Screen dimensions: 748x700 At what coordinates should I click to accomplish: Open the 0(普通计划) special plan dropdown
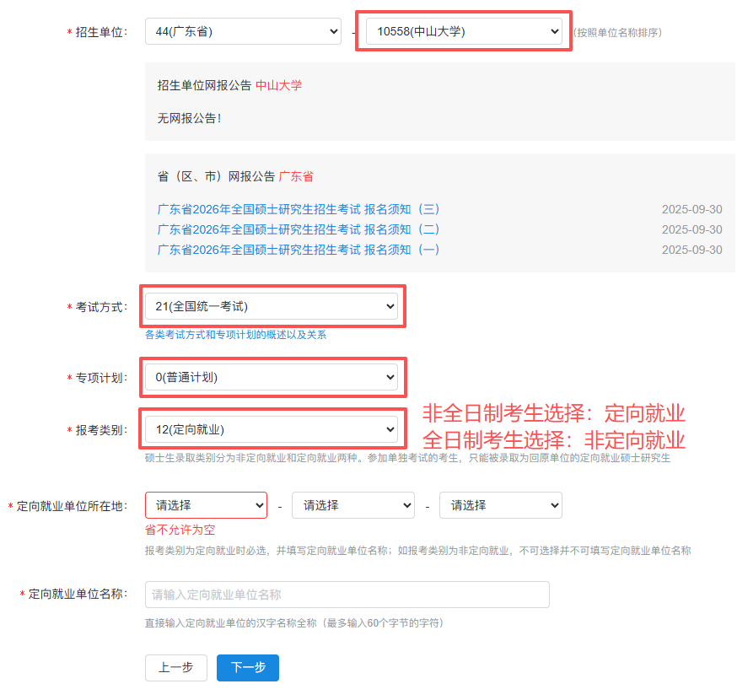271,377
